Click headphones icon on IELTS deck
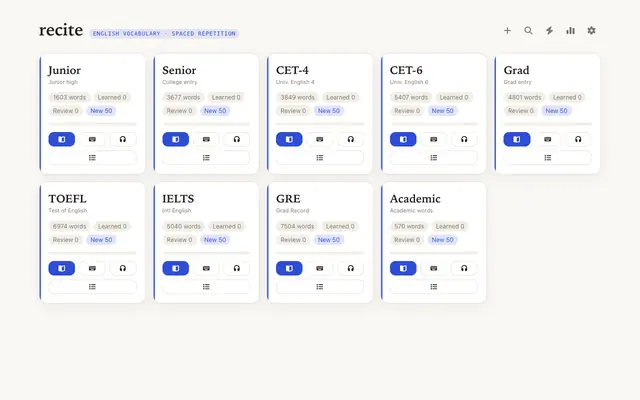640x400 pixels. click(237, 268)
